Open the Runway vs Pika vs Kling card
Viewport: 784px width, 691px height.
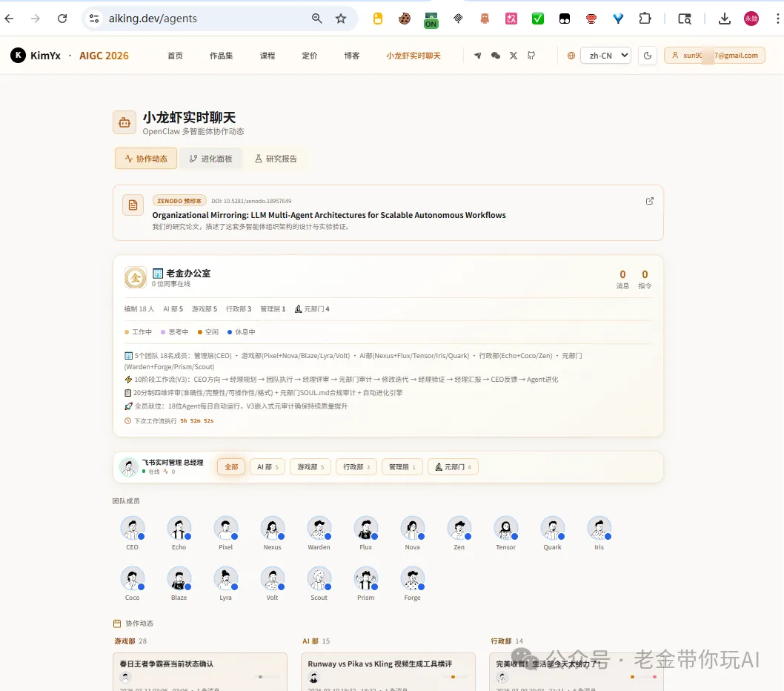pos(388,672)
